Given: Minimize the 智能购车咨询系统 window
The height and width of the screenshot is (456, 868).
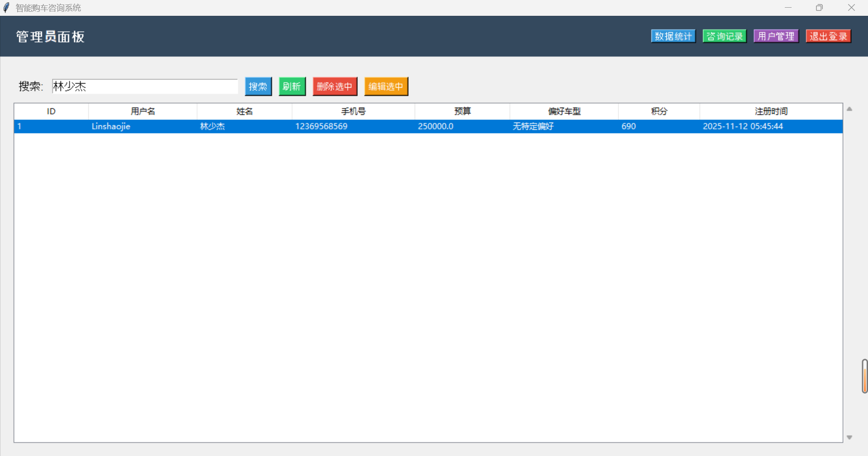Looking at the screenshot, I should (788, 8).
